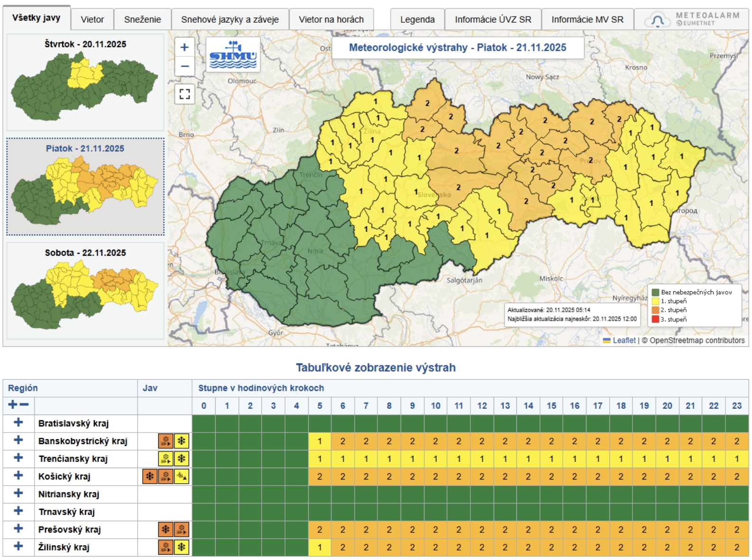752x560 pixels.
Task: Zoom out on the warnings map
Action: pos(184,66)
